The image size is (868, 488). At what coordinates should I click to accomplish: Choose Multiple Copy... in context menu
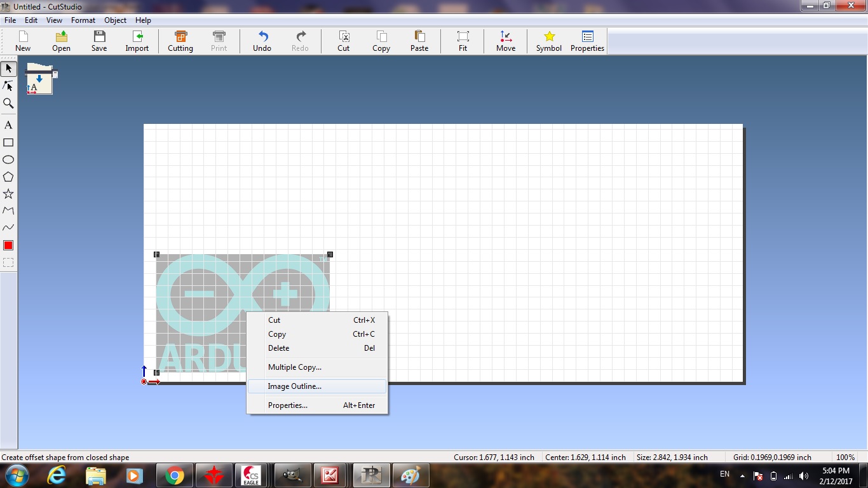(x=317, y=367)
